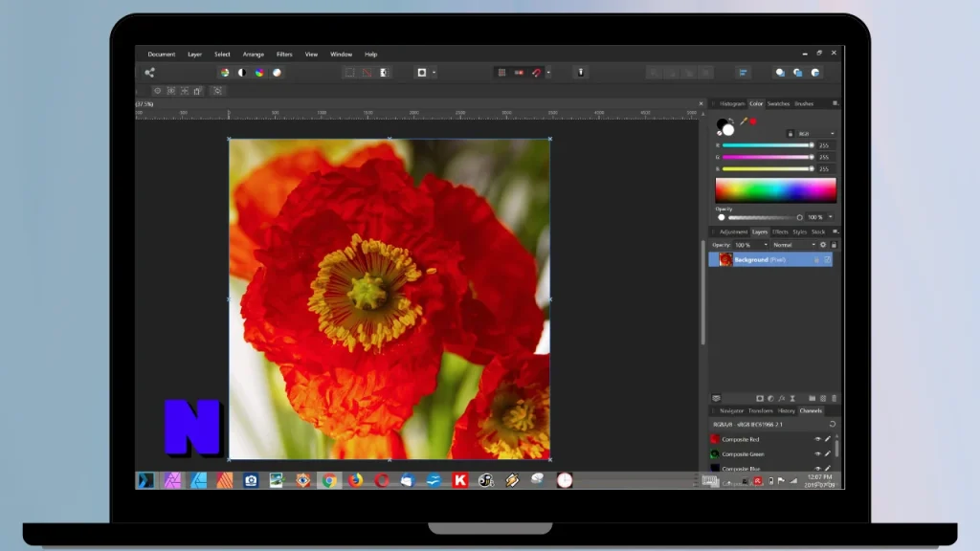The width and height of the screenshot is (980, 551).
Task: Open the RGB color model dropdown
Action: coord(815,134)
